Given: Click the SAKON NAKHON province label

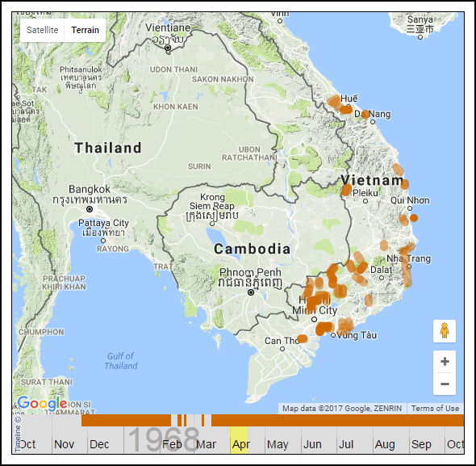Looking at the screenshot, I should (x=223, y=79).
